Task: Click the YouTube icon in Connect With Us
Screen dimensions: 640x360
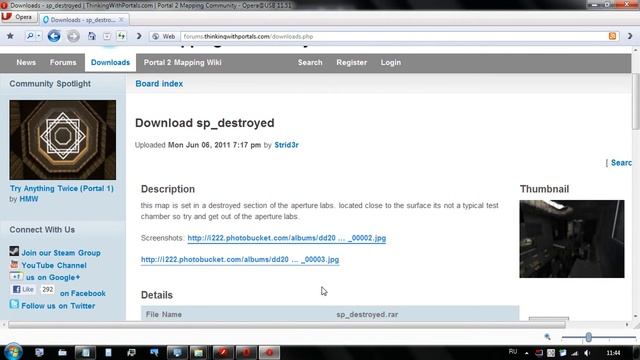Action: coord(14,264)
